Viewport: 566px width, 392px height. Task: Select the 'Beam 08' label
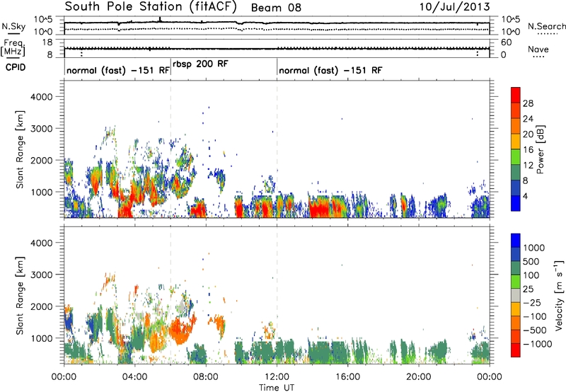(276, 8)
